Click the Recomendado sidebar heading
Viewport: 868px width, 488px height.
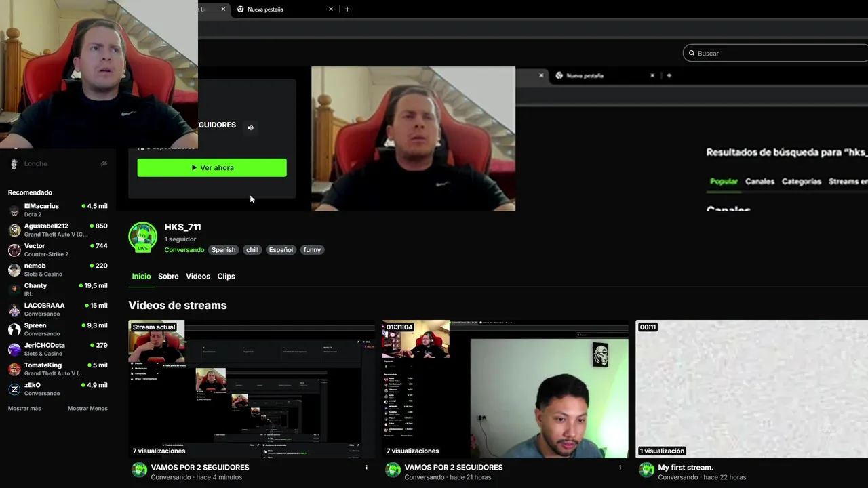[x=30, y=192]
